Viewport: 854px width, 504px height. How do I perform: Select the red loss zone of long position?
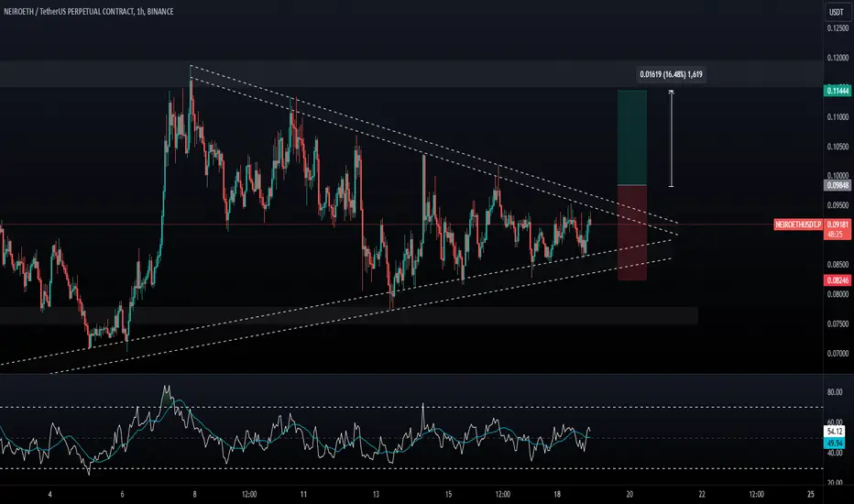631,233
